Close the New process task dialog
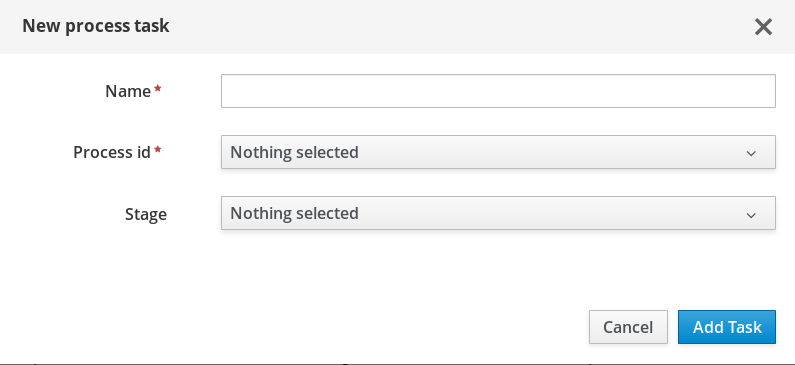Screen dimensions: 795x365 point(763,27)
